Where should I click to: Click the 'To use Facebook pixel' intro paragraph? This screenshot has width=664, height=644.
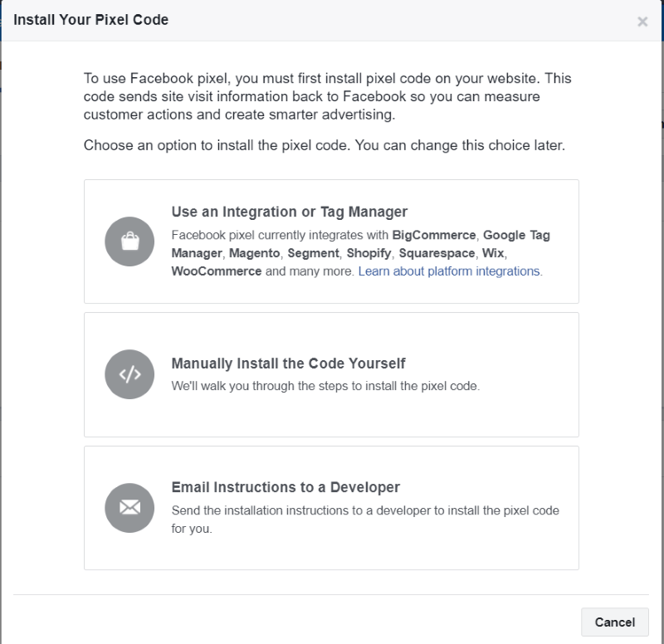[x=327, y=96]
